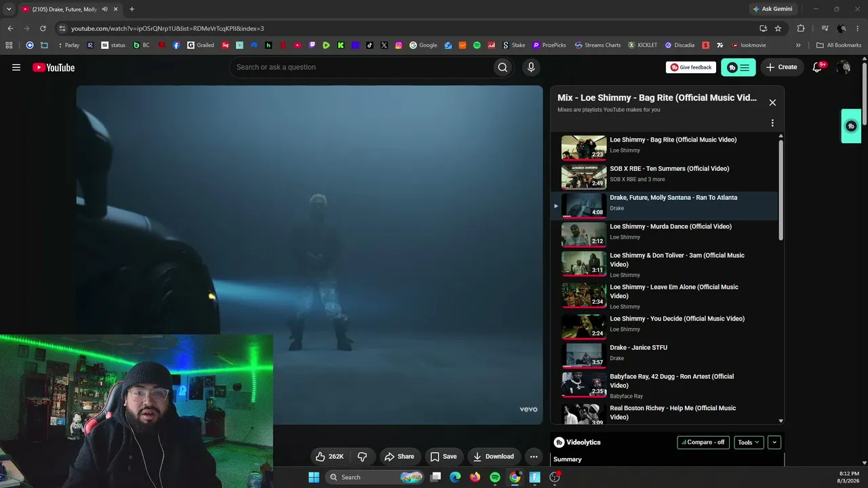Open the Streams Charts bookmark

[597, 45]
